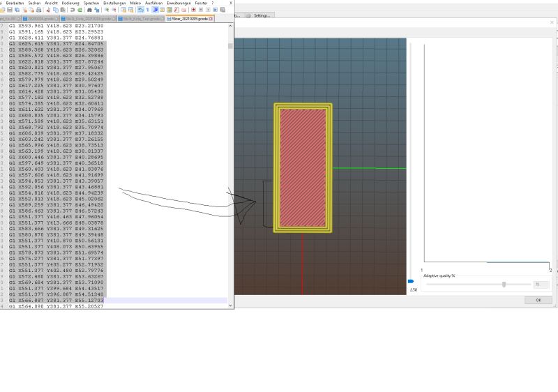The height and width of the screenshot is (392, 558).
Task: Toggle synchronized horizontal scrolling icon
Action: click(130, 10)
